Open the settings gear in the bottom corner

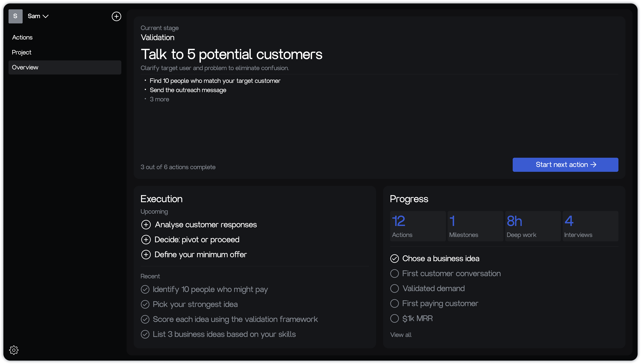click(x=14, y=350)
